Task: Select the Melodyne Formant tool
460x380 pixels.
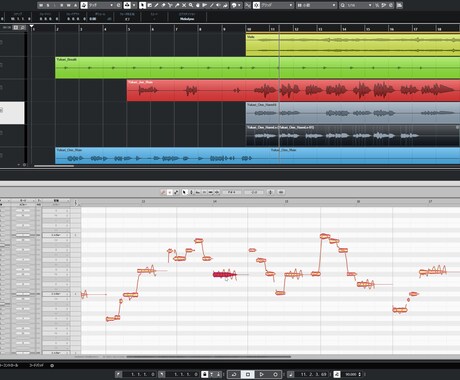Action: click(x=198, y=192)
